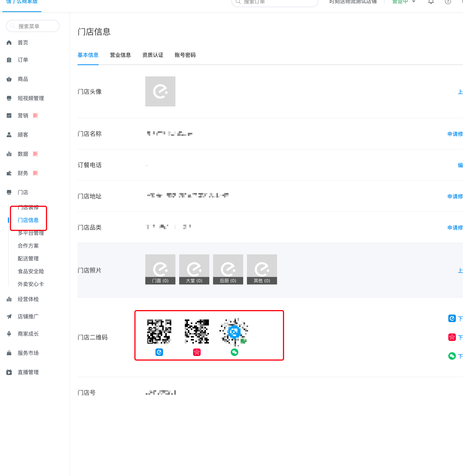Open the help question-mark icon
The width and height of the screenshot is (463, 476).
448,2
